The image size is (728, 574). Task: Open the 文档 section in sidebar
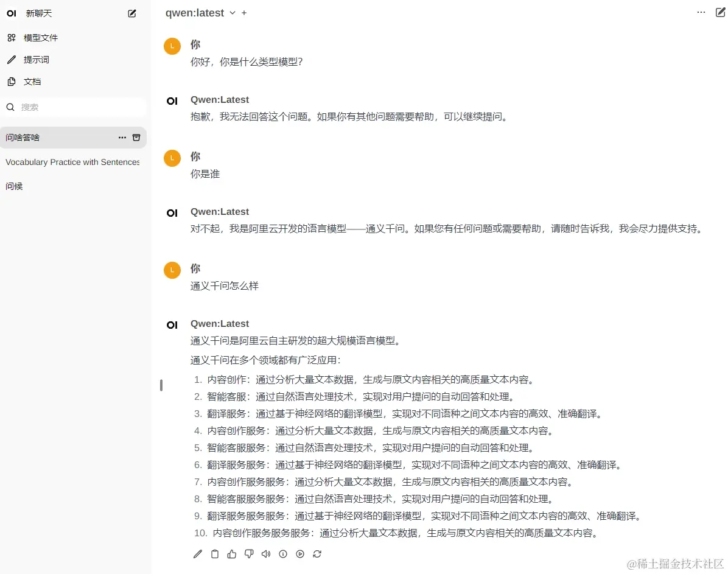click(32, 81)
